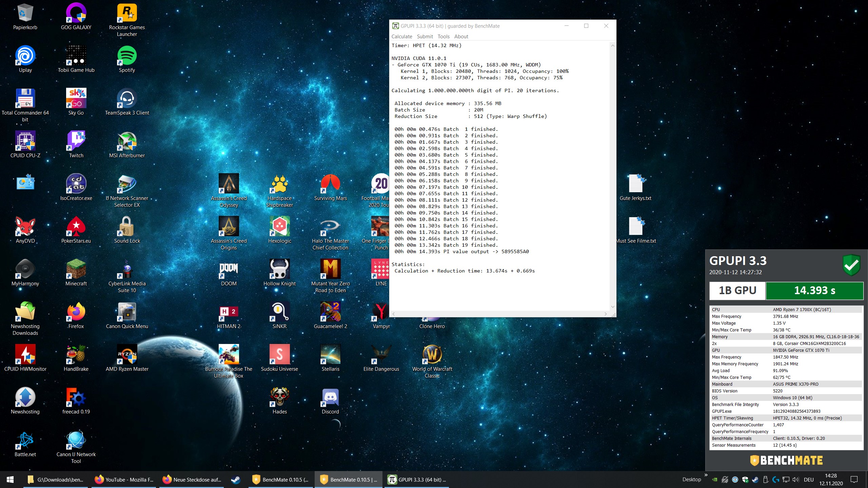
Task: Select the Uplay desktop shortcut
Action: [25, 60]
